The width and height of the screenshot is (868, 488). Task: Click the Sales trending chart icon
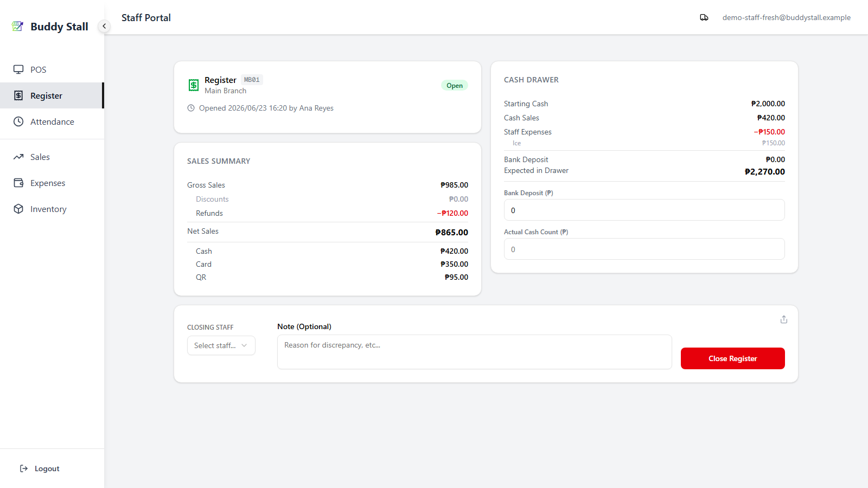[x=18, y=157]
